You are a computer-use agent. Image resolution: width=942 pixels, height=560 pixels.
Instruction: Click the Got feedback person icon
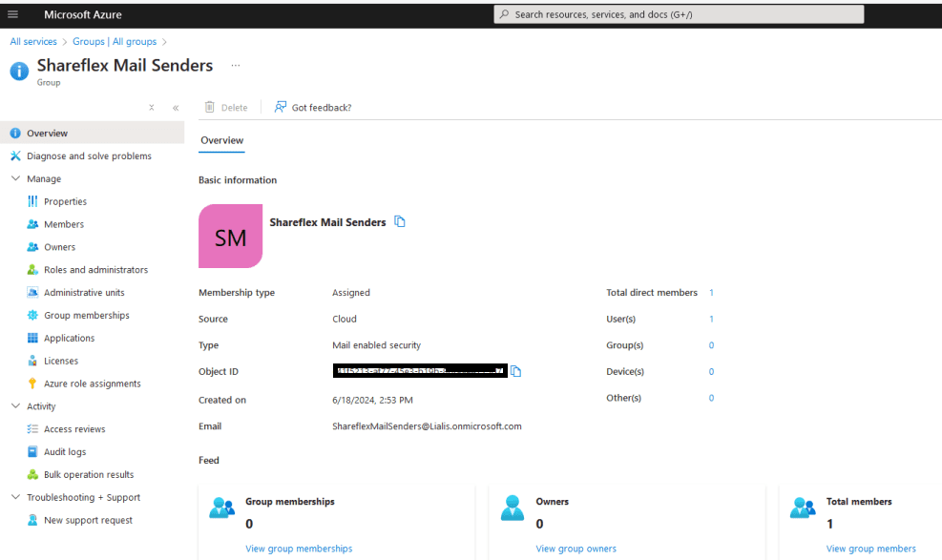(280, 107)
